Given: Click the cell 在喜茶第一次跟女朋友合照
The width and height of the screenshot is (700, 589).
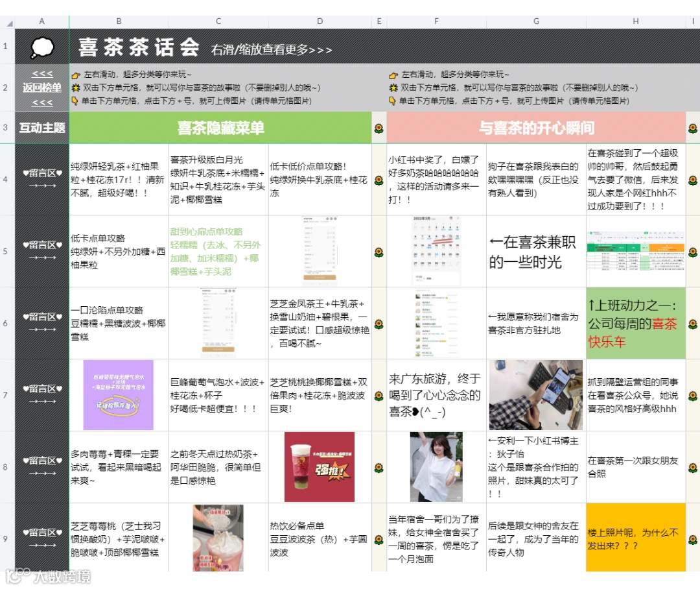Looking at the screenshot, I should click(x=636, y=467).
